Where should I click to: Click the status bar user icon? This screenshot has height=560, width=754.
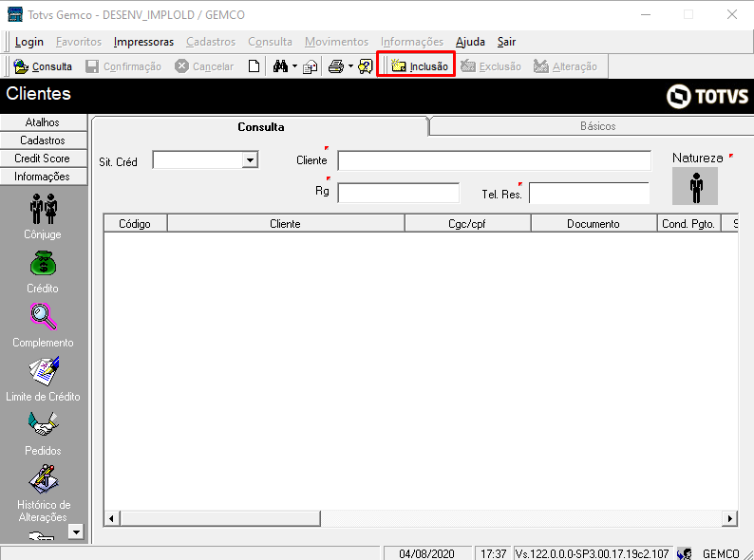click(x=685, y=553)
